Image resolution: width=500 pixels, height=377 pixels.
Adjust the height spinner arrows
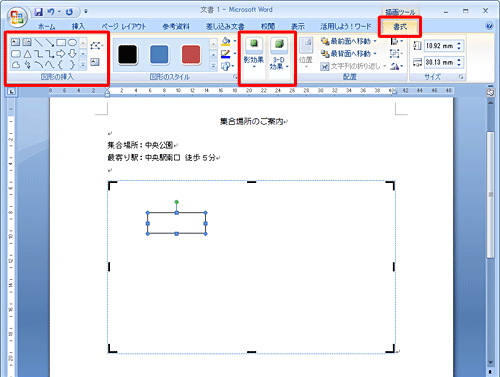459,46
